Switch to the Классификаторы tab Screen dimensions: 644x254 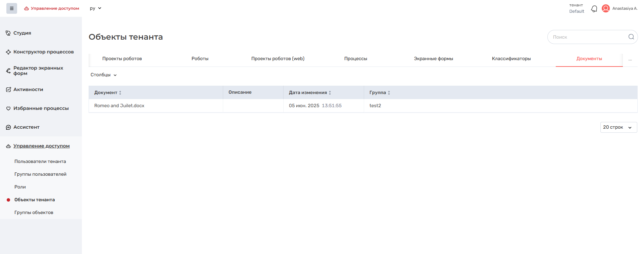click(511, 59)
